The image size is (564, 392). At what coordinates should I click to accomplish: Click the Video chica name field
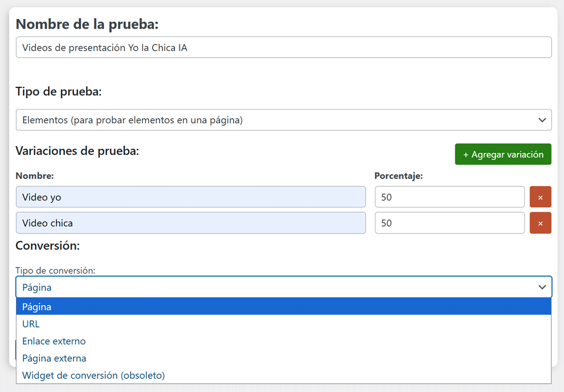pyautogui.click(x=190, y=223)
